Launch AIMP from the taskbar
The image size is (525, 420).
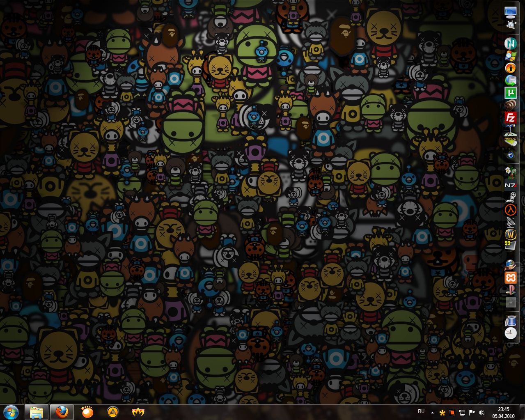pyautogui.click(x=112, y=412)
